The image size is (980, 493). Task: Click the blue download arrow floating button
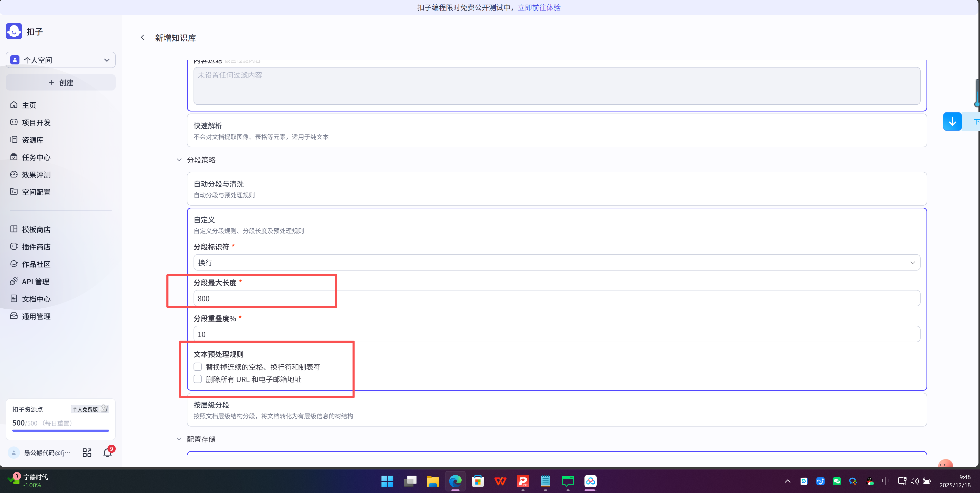coord(952,122)
